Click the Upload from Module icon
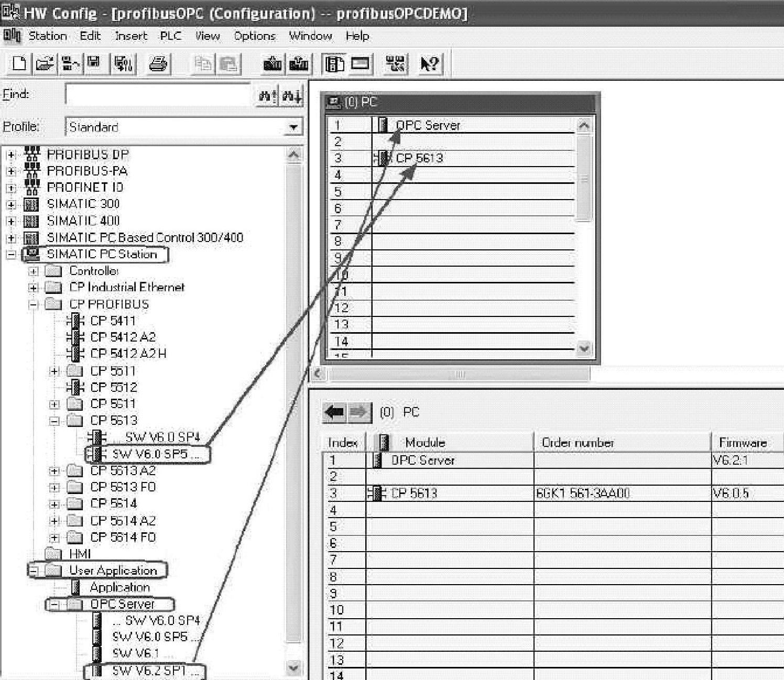The image size is (784, 680). (298, 64)
